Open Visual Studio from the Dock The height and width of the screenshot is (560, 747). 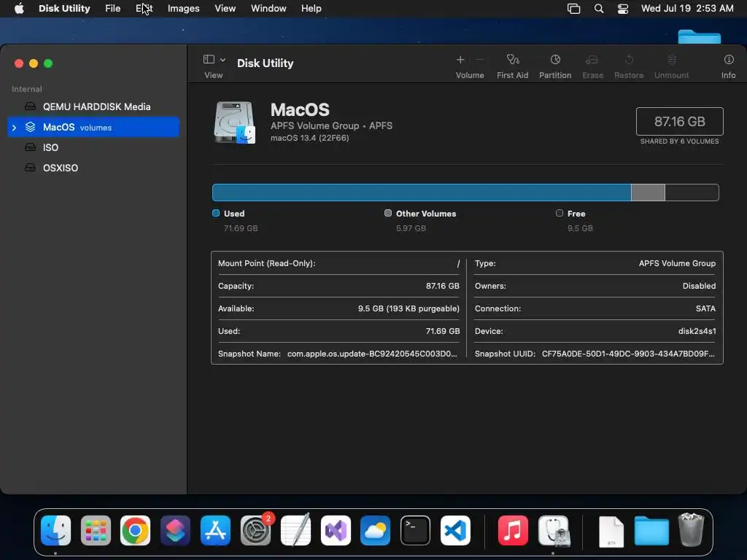[x=336, y=531]
